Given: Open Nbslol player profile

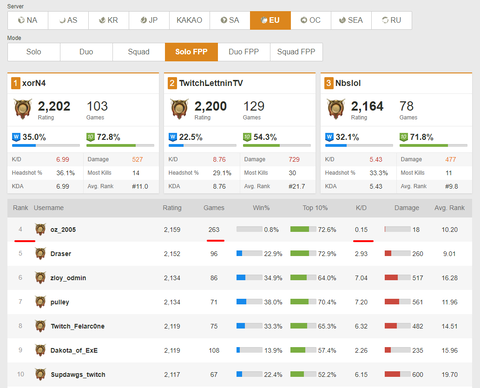Looking at the screenshot, I should [348, 83].
